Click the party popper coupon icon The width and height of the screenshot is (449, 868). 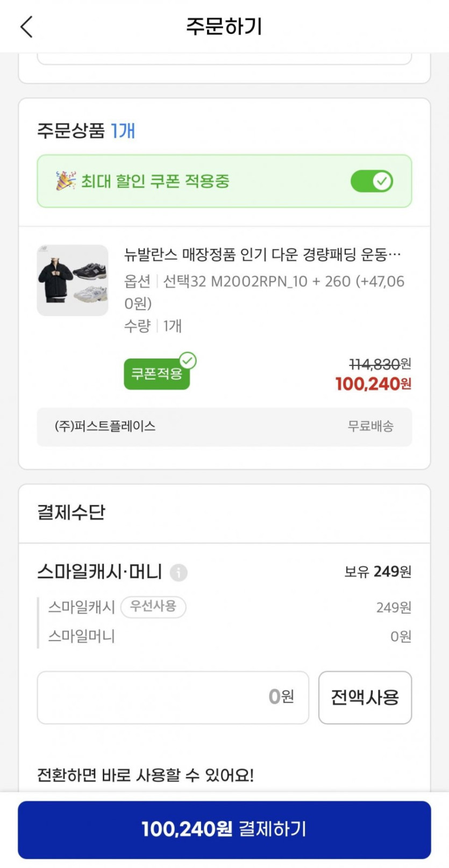click(66, 181)
